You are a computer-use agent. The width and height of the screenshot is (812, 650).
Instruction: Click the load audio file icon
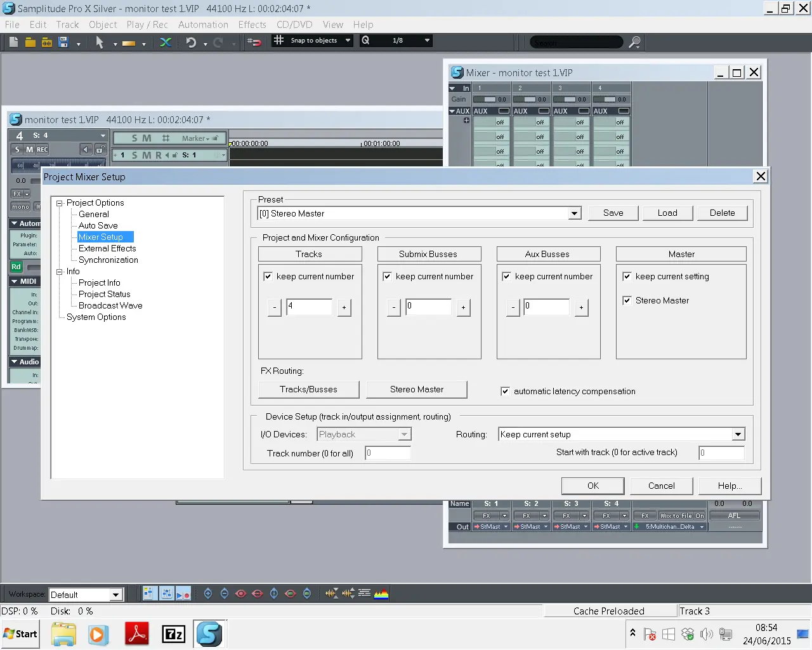pos(46,43)
